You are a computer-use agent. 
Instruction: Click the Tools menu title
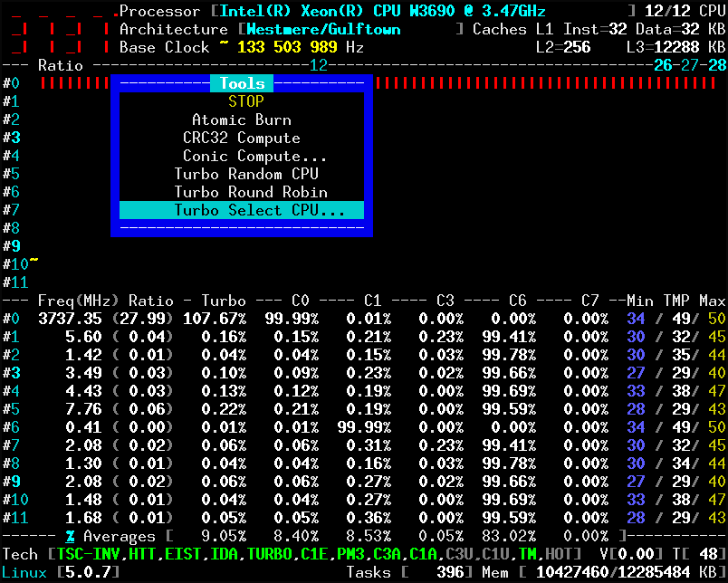242,83
